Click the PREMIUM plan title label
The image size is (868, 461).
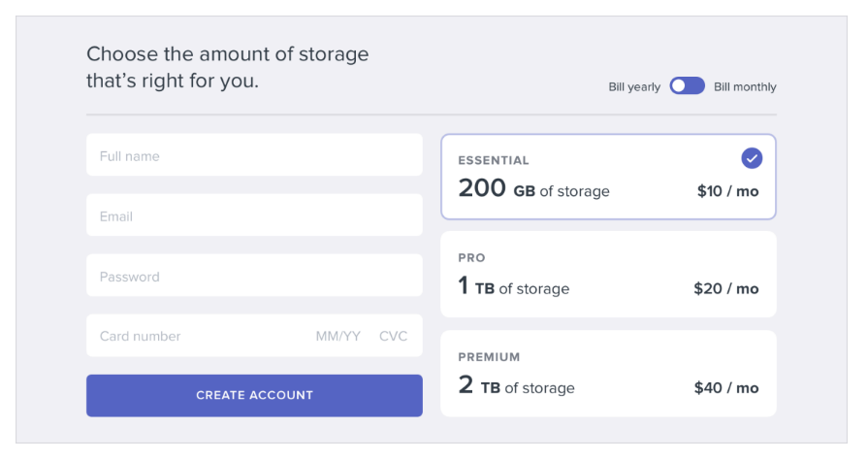(489, 357)
